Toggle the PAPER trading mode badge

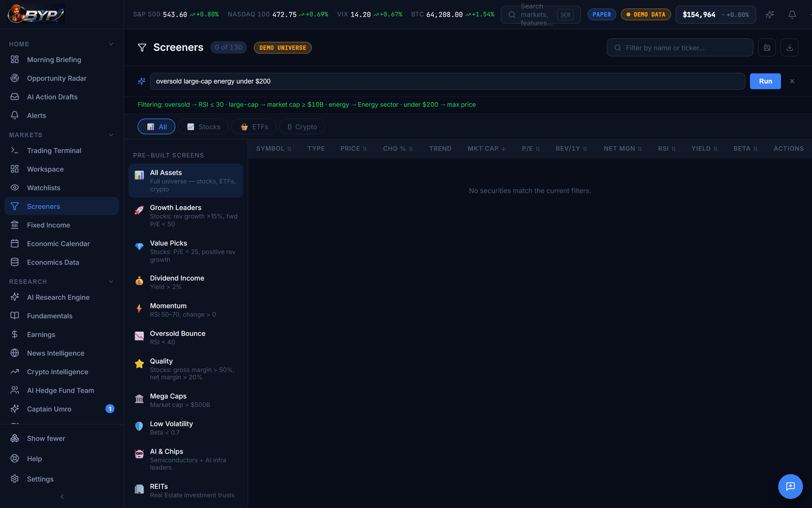tap(601, 15)
